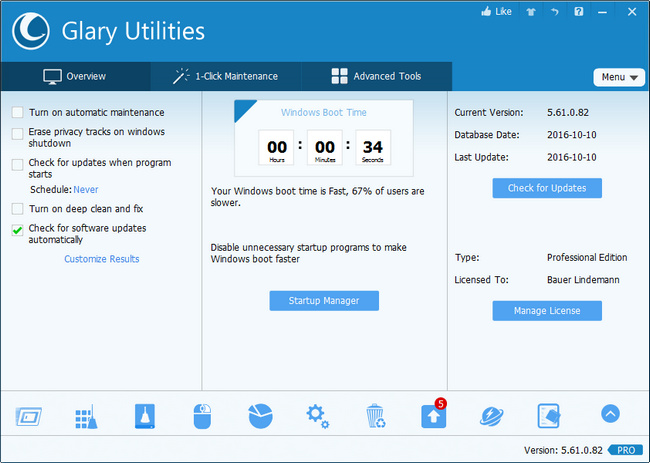Open the disk space analyzer pie chart icon
The width and height of the screenshot is (650, 463).
[x=260, y=416]
